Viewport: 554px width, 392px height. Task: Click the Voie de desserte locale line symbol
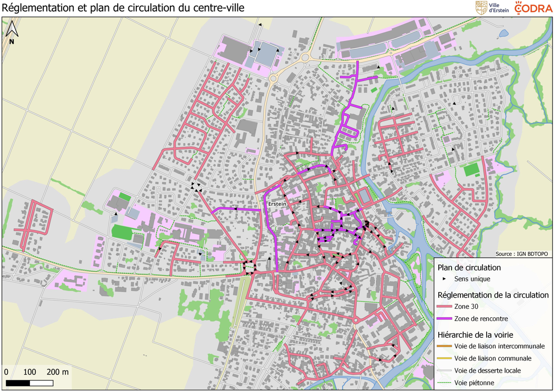(x=445, y=370)
